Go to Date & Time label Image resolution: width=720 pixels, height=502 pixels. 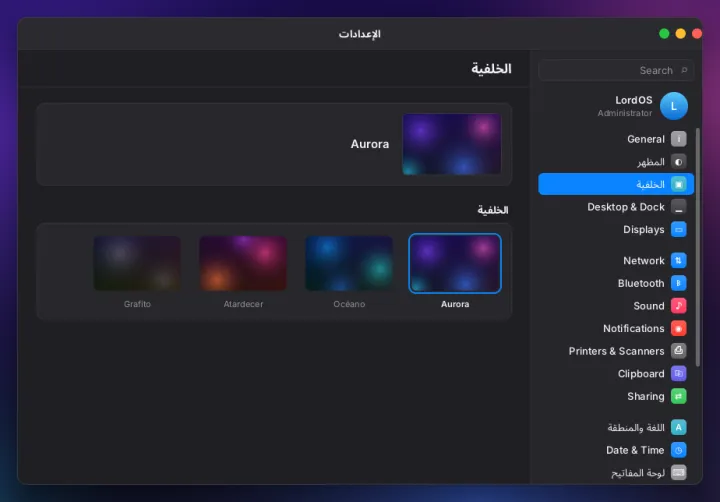click(x=635, y=450)
